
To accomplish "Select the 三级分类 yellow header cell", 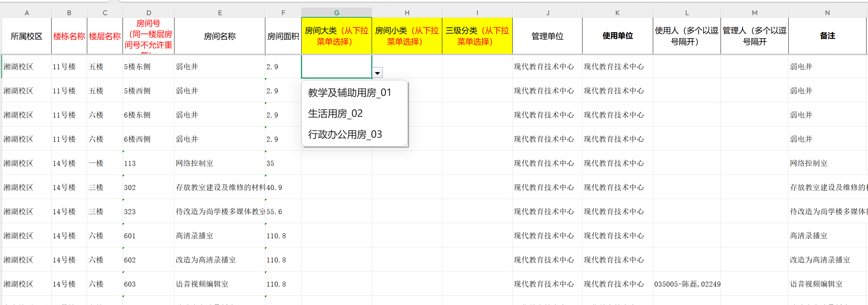I will coord(477,36).
